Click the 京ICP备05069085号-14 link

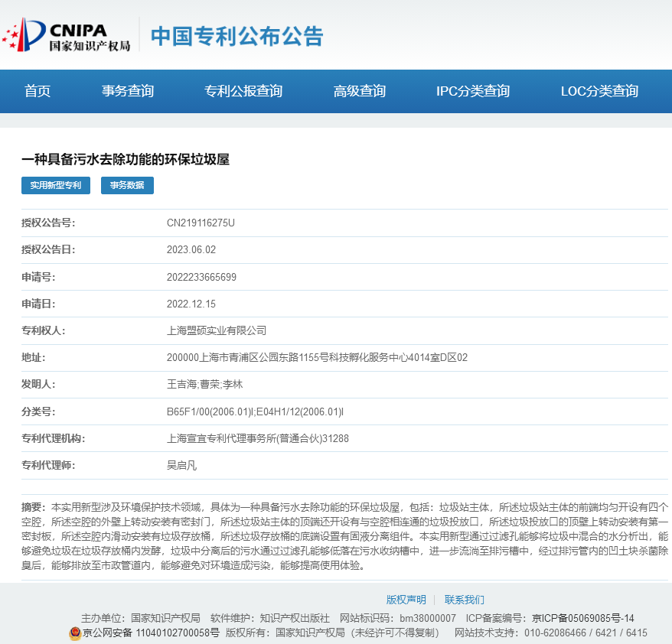(583, 618)
